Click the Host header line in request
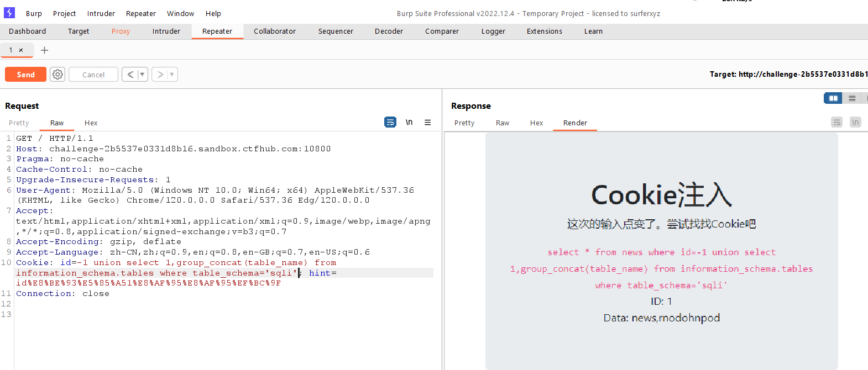This screenshot has height=370, width=868. pyautogui.click(x=174, y=149)
